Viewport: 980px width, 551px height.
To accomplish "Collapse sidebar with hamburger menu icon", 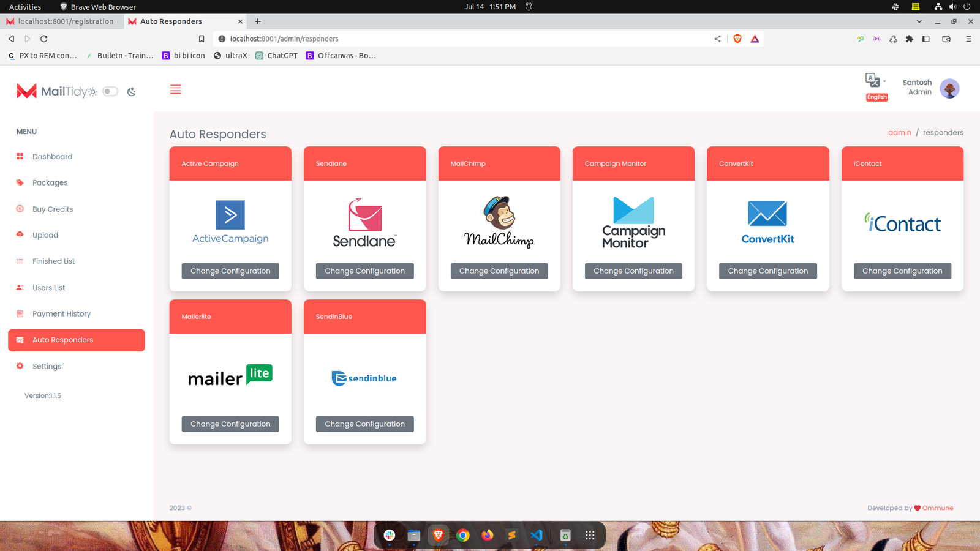I will click(176, 89).
